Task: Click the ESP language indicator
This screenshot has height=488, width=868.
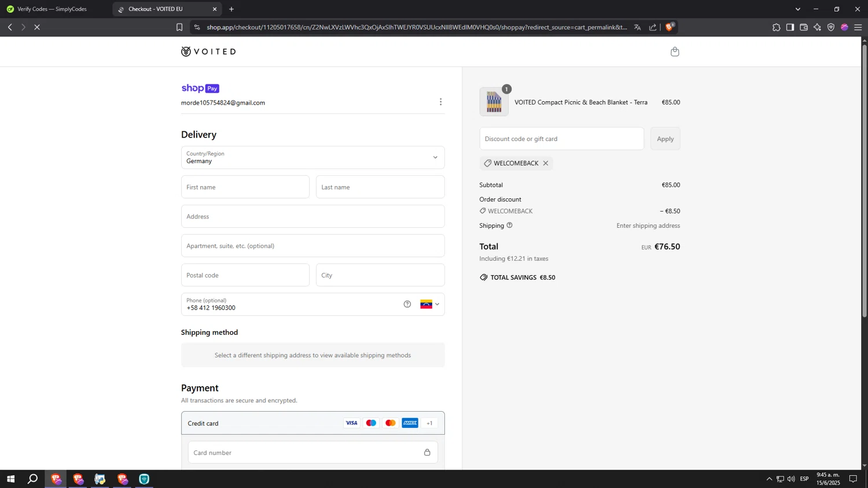Action: tap(804, 479)
